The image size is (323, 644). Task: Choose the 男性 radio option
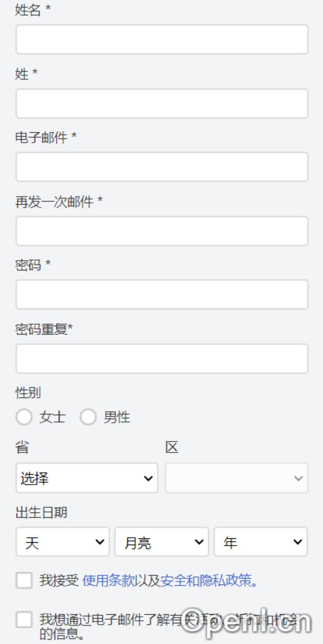click(88, 417)
